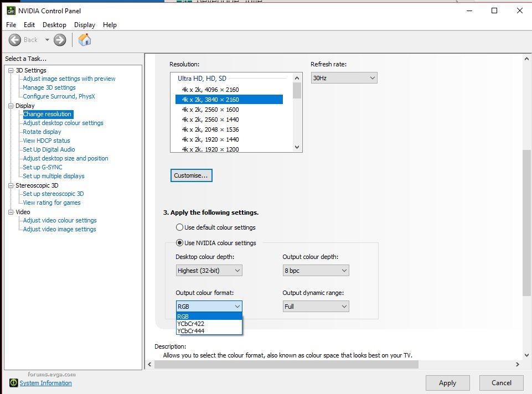532x394 pixels.
Task: Click the Cancel button
Action: [501, 383]
